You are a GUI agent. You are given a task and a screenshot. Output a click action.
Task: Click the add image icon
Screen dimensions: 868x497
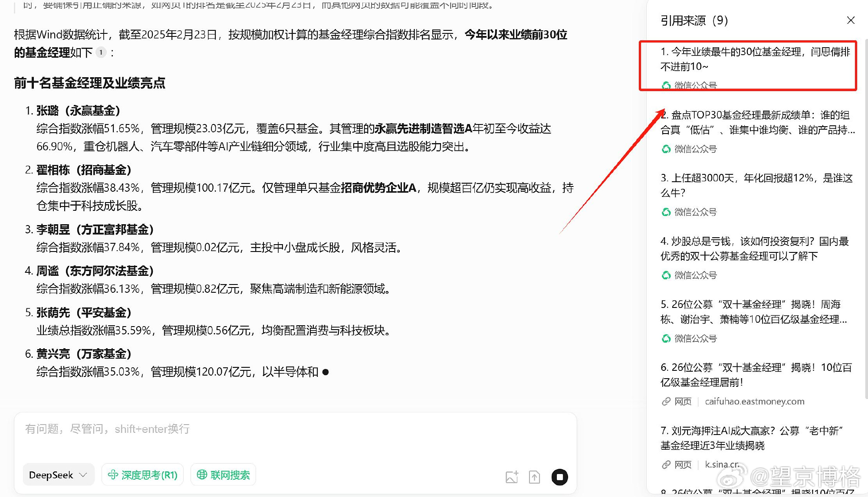(x=512, y=477)
